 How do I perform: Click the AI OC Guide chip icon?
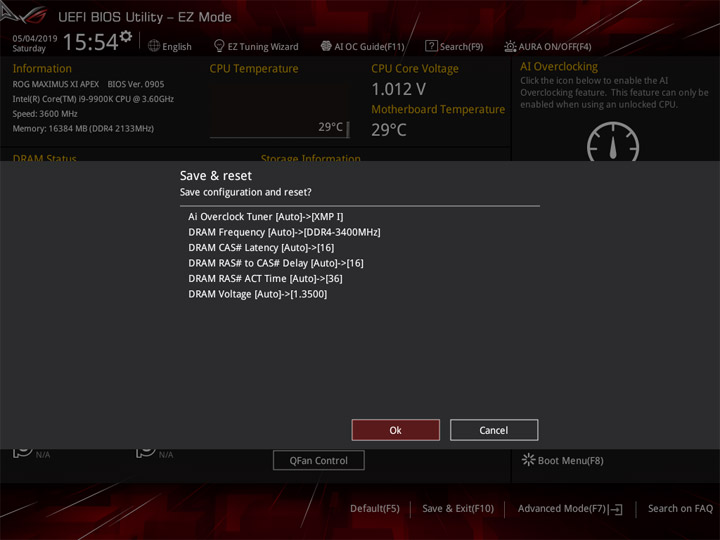click(x=326, y=46)
